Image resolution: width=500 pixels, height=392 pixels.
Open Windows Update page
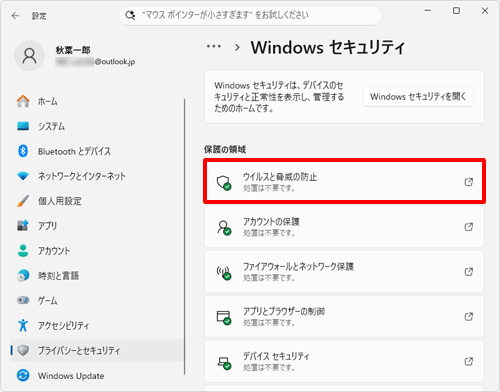click(x=97, y=376)
